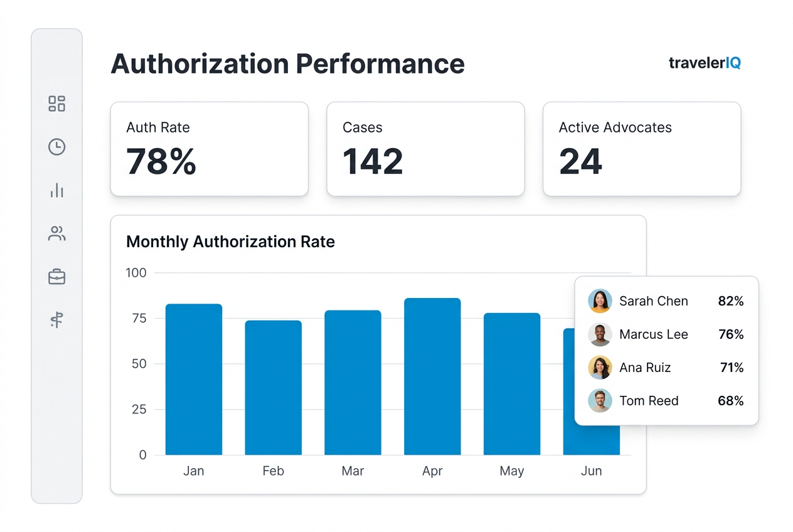Viewport: 793px width, 532px height.
Task: Open the team members sidebar icon
Action: coord(56,233)
